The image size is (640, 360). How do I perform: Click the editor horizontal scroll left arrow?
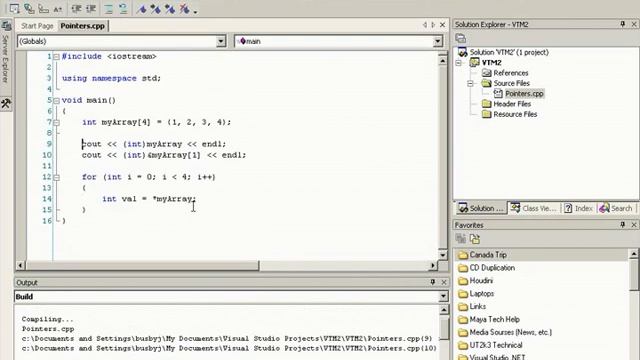[x=20, y=266]
